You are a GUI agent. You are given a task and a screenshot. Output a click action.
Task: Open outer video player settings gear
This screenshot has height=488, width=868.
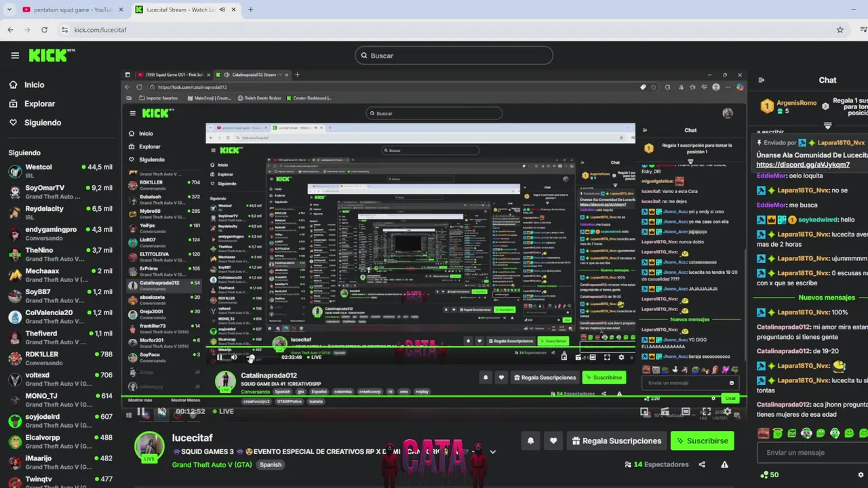pyautogui.click(x=727, y=411)
